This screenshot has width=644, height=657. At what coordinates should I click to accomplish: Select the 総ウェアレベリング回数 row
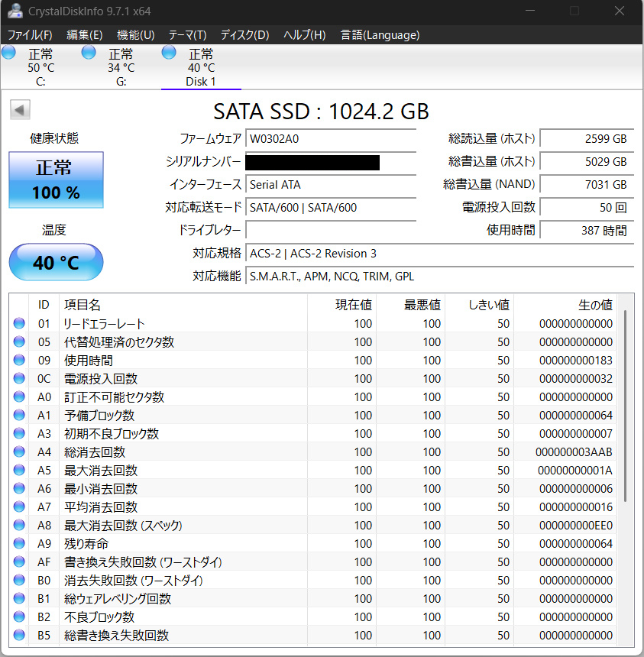312,598
